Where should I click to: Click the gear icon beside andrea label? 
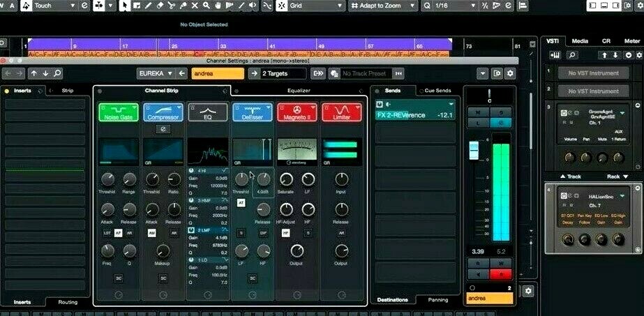tap(528, 291)
